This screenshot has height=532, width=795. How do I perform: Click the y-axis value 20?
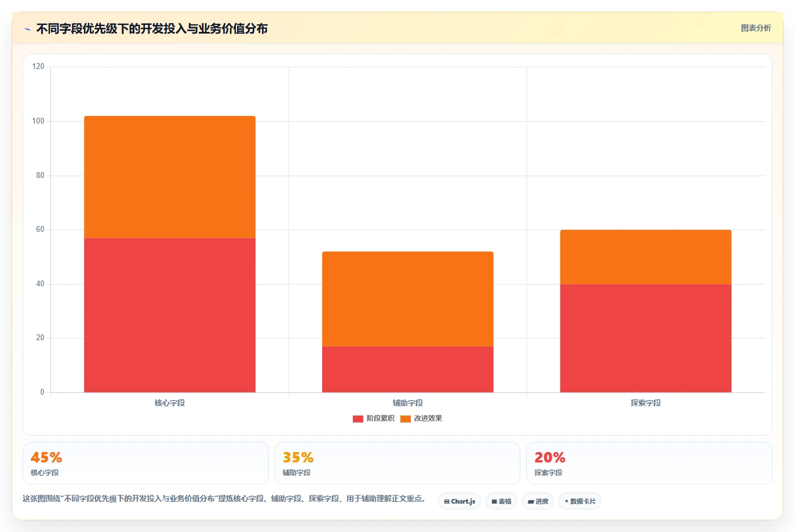(40, 338)
